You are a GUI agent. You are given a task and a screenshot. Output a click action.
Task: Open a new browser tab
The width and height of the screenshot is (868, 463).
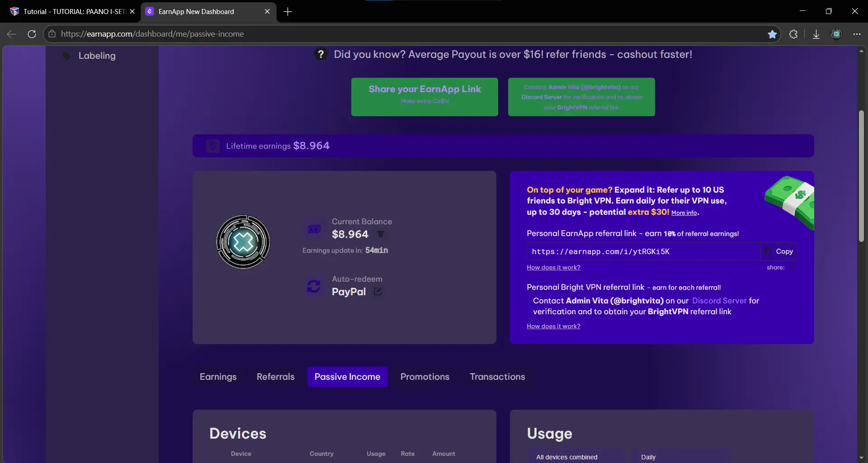click(x=288, y=12)
